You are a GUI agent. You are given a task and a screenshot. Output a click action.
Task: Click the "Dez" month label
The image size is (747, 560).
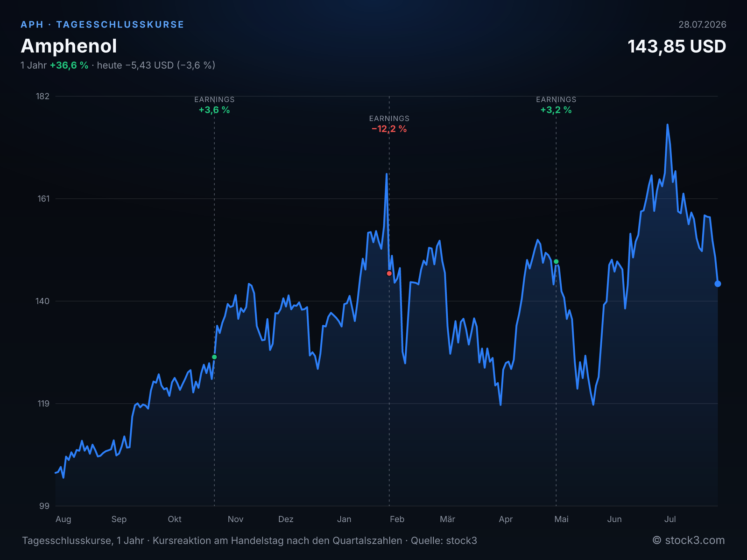286,519
